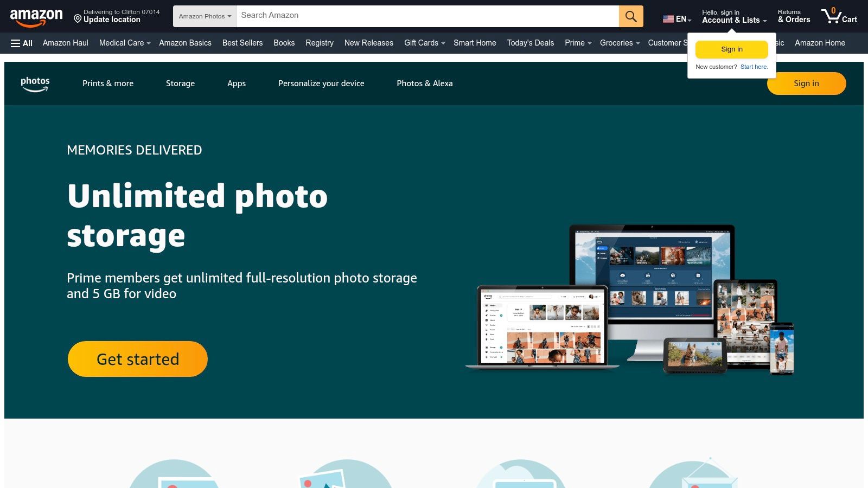Open Today's Deals
Image resolution: width=868 pixels, height=488 pixels.
point(530,43)
